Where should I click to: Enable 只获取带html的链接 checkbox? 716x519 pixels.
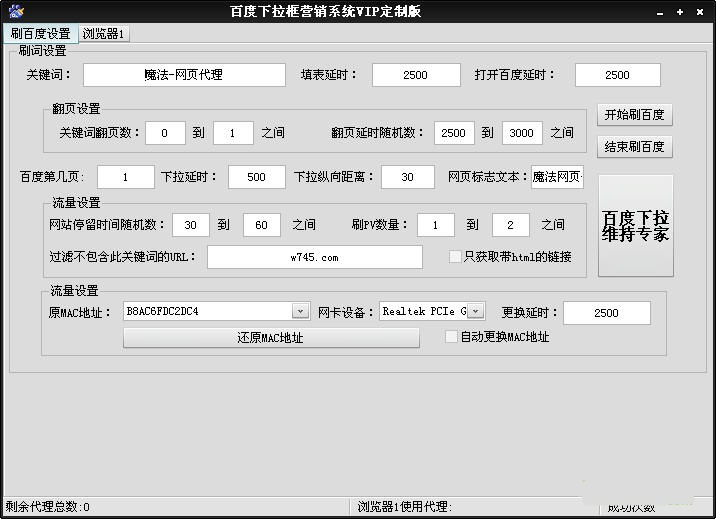click(455, 257)
